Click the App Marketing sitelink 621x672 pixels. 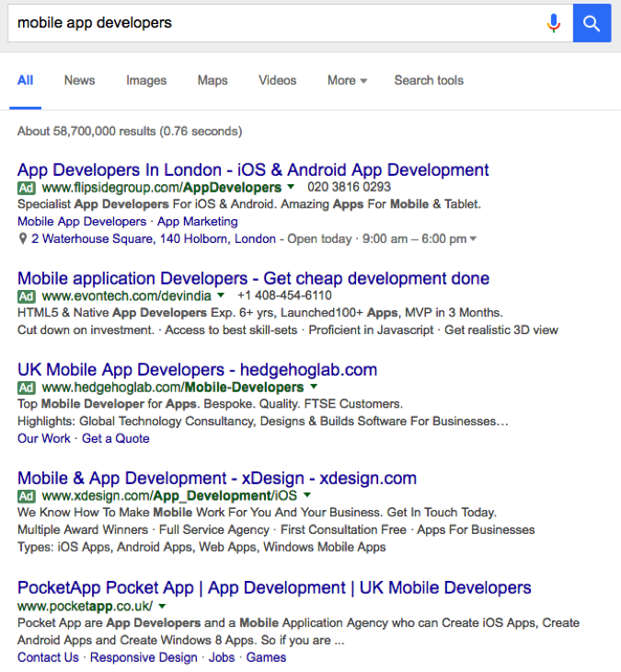click(198, 222)
